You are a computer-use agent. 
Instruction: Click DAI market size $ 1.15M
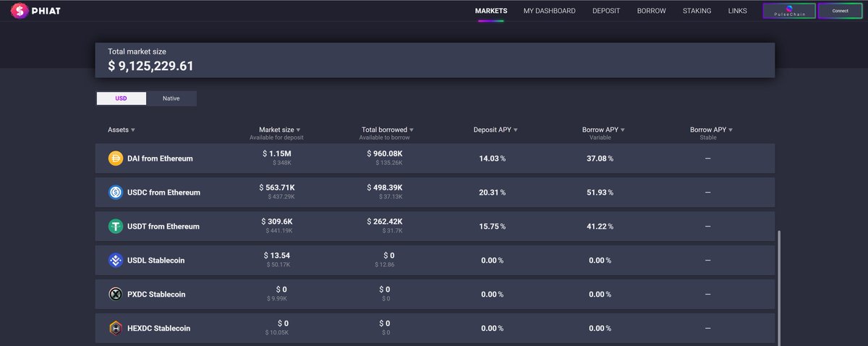[x=277, y=153]
